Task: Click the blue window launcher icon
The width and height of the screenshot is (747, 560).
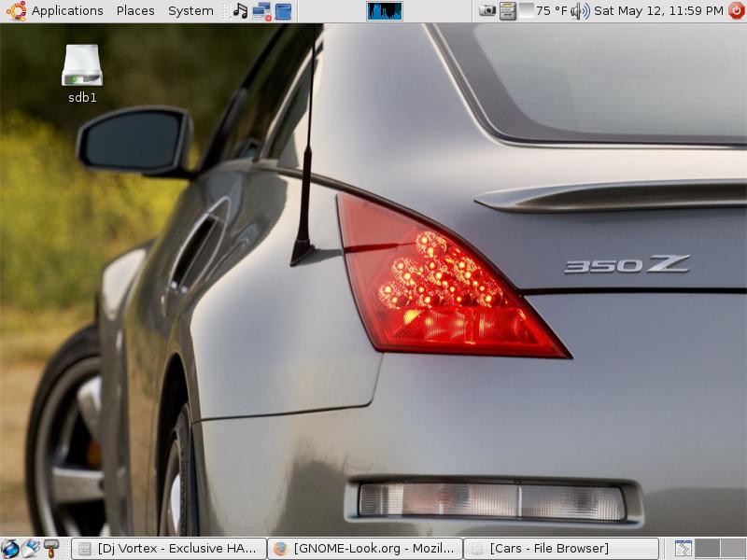Action: [284, 11]
